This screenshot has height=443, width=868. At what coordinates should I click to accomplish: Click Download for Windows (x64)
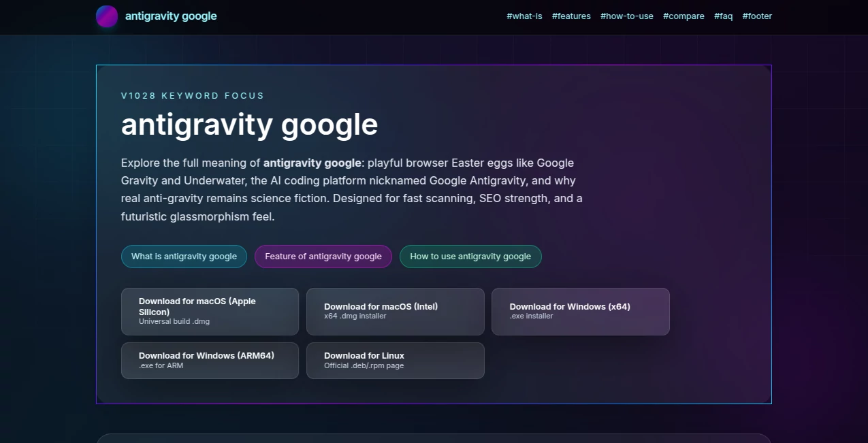tap(580, 312)
